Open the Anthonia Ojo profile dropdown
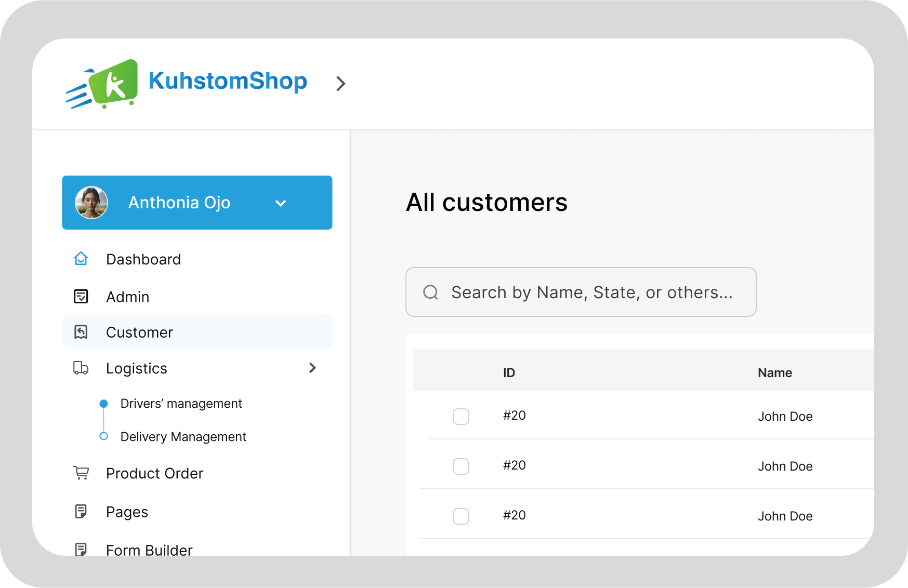 (281, 203)
